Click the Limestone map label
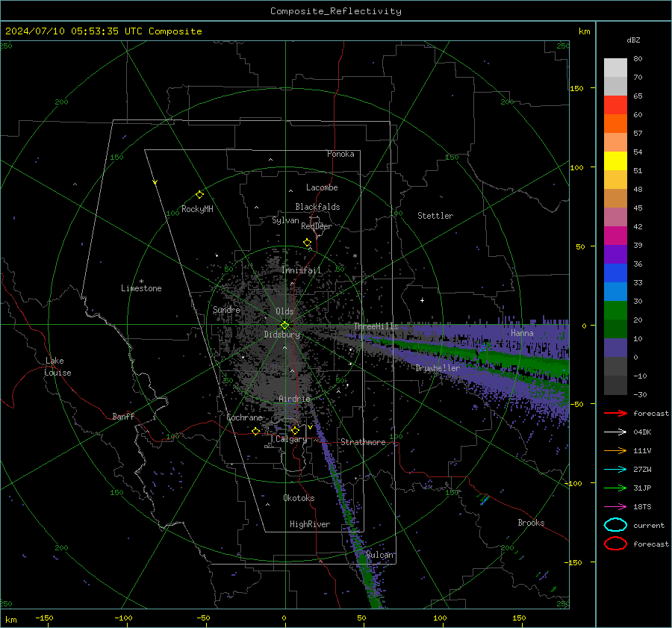Screen dimensions: 672x628 [141, 288]
